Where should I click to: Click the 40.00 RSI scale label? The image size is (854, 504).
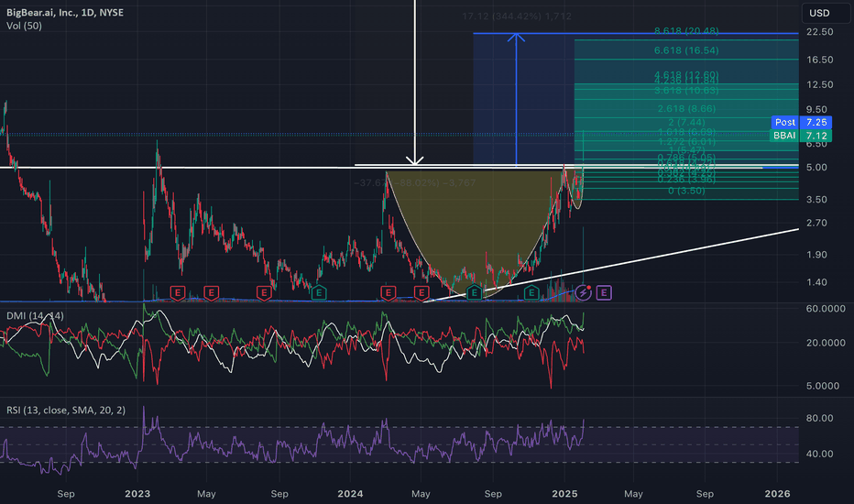(820, 454)
